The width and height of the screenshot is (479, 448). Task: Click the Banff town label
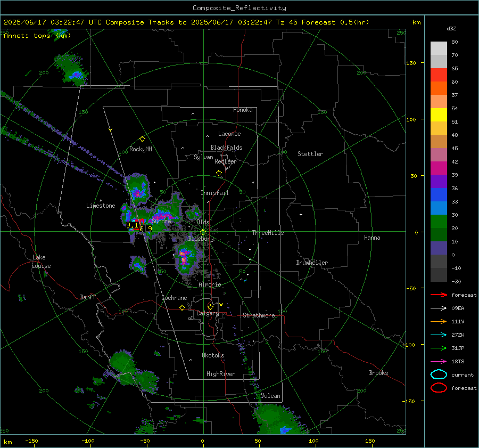pyautogui.click(x=88, y=297)
